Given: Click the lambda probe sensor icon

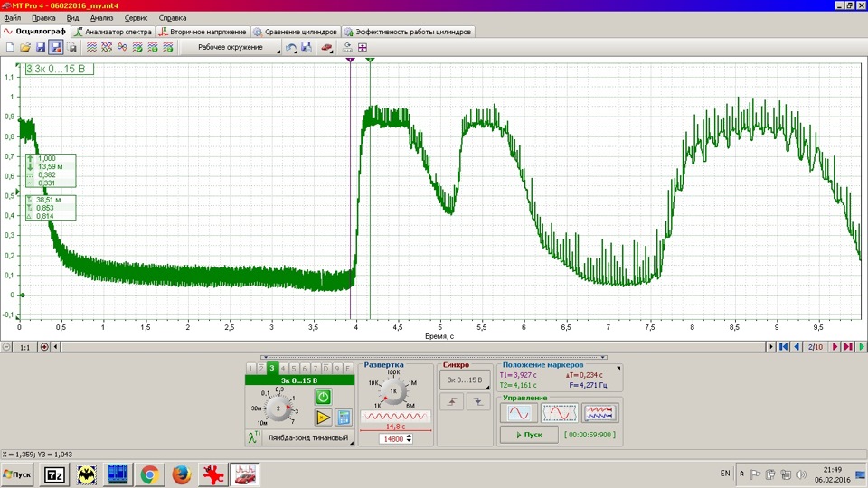Looking at the screenshot, I should click(253, 438).
